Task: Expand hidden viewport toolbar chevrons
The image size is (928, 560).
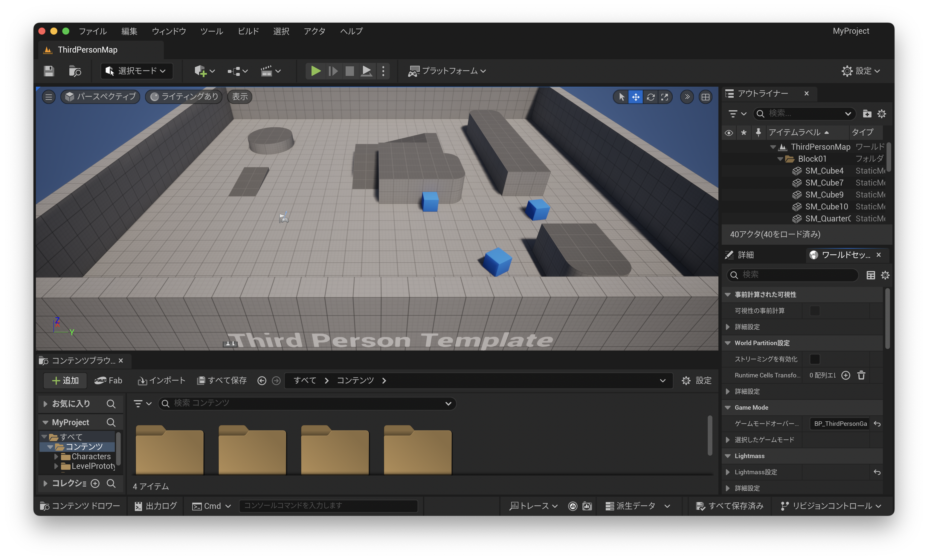Action: point(687,97)
